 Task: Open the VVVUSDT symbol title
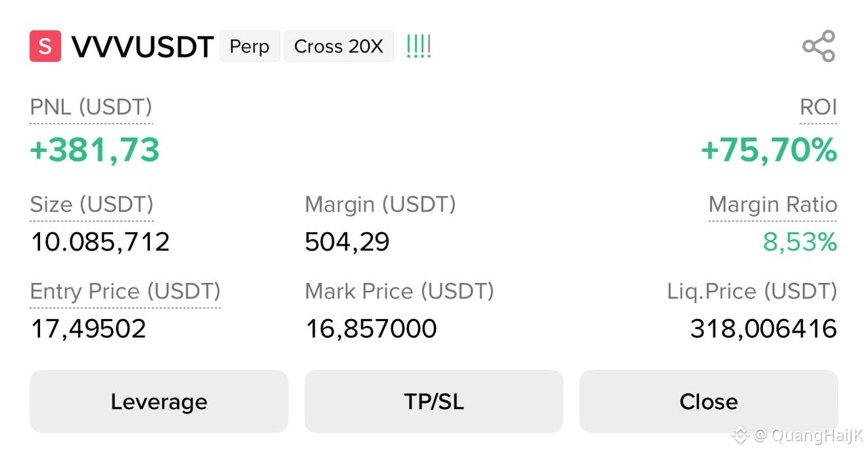coord(142,47)
